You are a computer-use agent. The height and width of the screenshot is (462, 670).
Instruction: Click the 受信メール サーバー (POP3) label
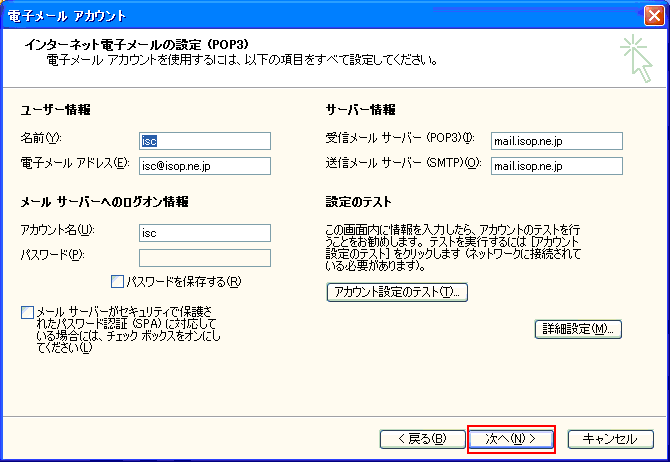click(x=400, y=138)
